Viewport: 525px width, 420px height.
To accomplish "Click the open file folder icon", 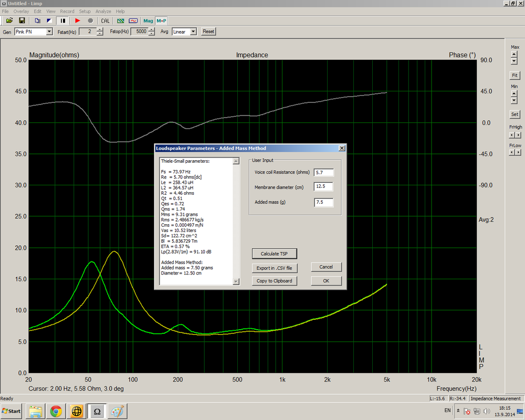I will coord(9,21).
